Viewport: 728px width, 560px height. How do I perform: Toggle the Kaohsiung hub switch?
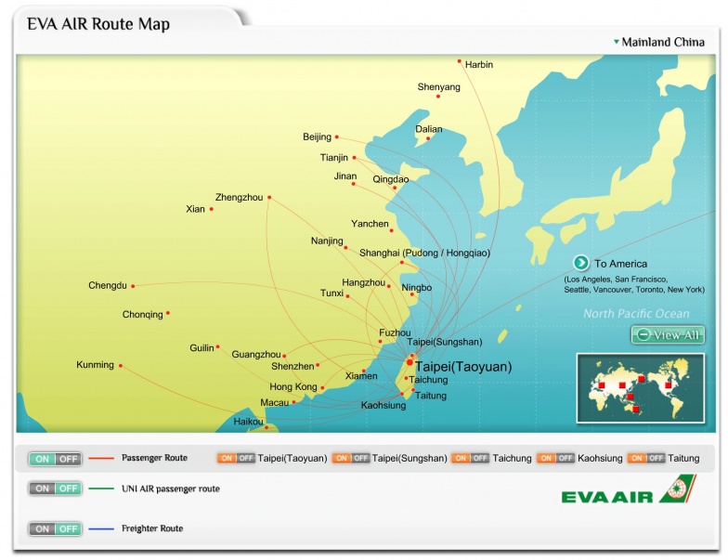coord(555,459)
